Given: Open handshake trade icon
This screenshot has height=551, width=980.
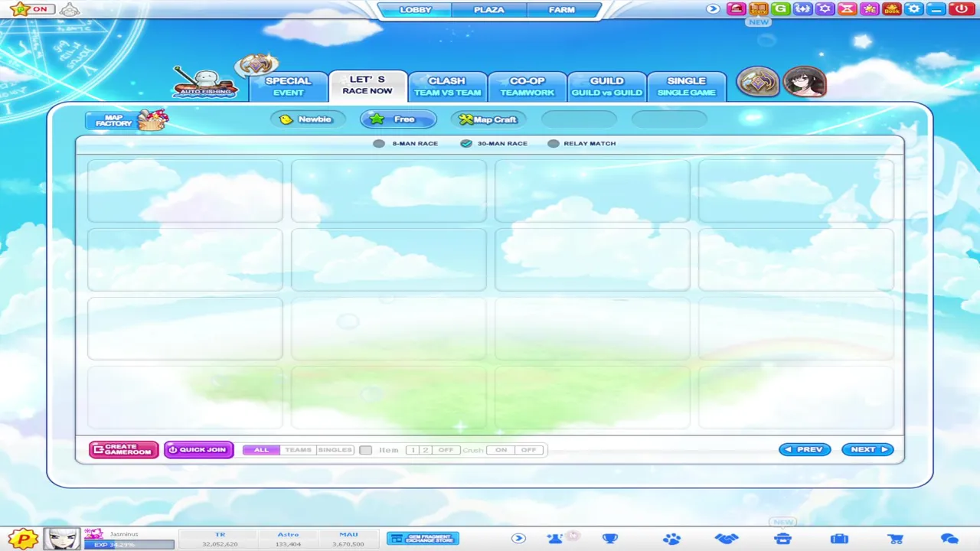Looking at the screenshot, I should click(727, 539).
